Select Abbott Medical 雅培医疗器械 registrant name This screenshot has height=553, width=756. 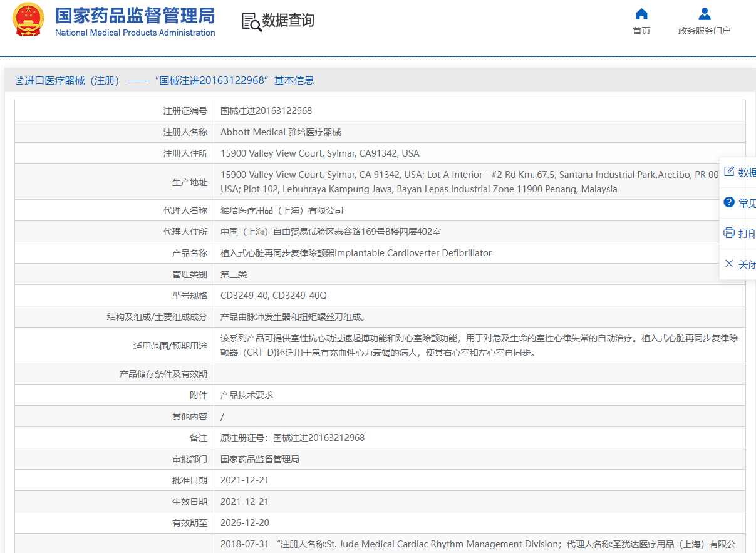tap(281, 132)
